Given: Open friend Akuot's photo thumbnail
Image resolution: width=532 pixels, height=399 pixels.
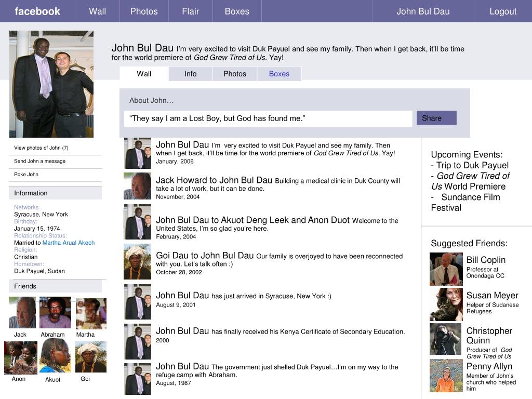Looking at the screenshot, I should coord(55,355).
